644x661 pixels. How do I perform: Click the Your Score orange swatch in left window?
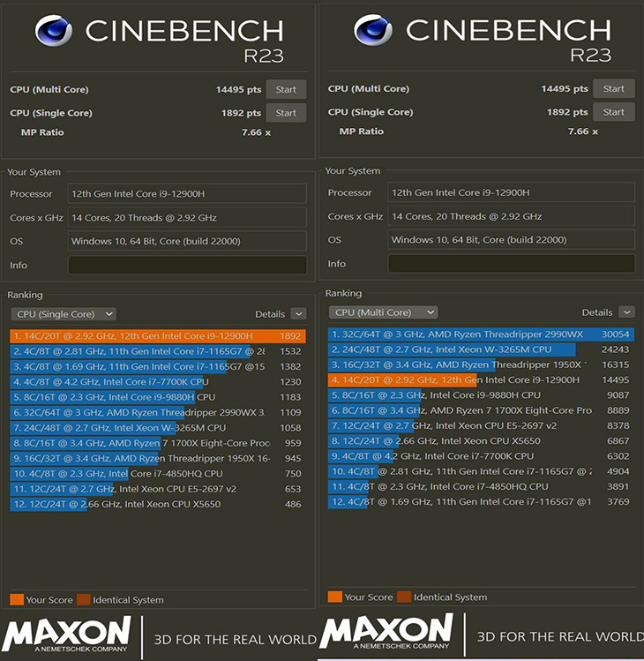[x=17, y=599]
